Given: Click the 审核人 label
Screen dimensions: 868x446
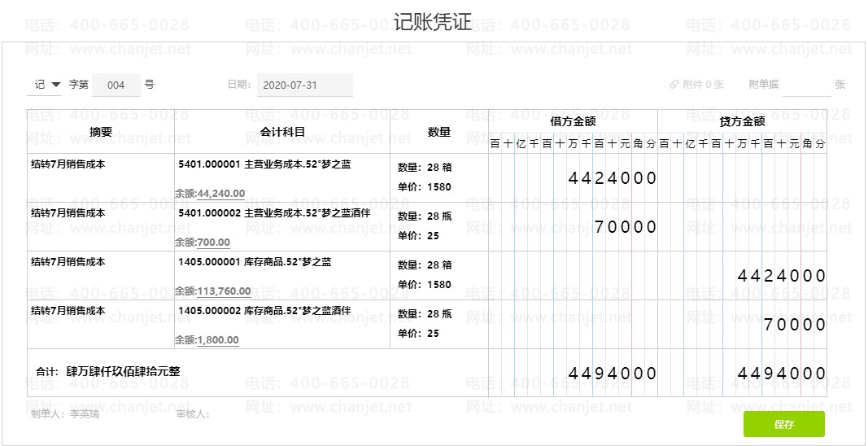Looking at the screenshot, I should pos(193,414).
